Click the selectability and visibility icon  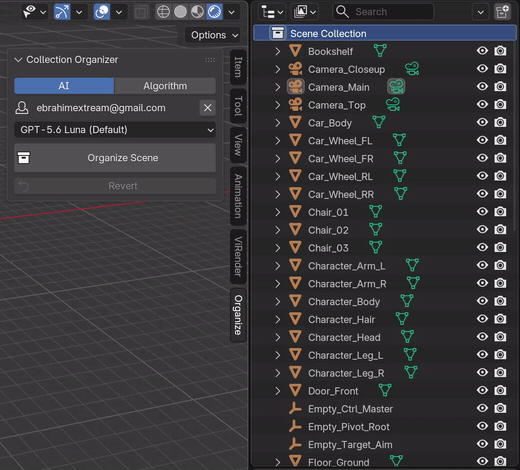point(30,12)
